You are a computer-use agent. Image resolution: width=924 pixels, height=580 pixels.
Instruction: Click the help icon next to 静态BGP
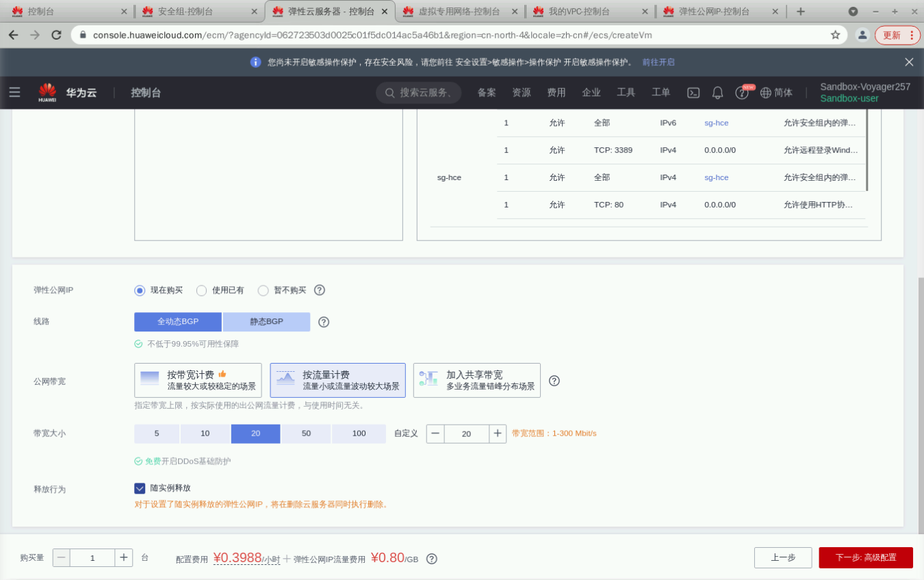(324, 322)
